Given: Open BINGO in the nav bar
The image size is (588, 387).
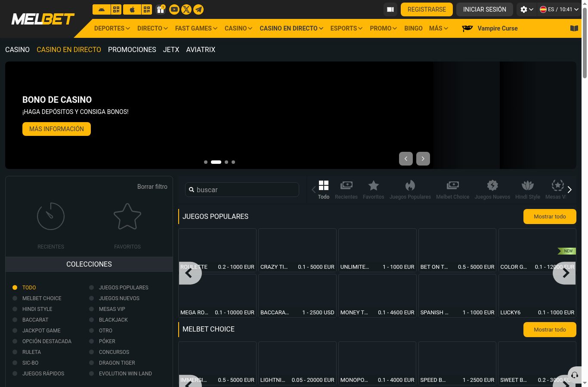Looking at the screenshot, I should tap(413, 28).
